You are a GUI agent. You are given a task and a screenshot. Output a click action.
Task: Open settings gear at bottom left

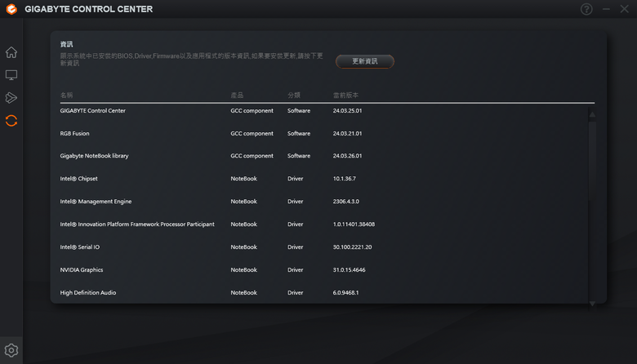[x=11, y=350]
